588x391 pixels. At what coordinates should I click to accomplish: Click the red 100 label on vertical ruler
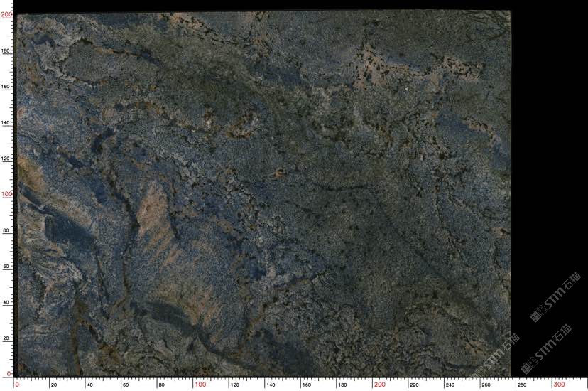point(6,194)
